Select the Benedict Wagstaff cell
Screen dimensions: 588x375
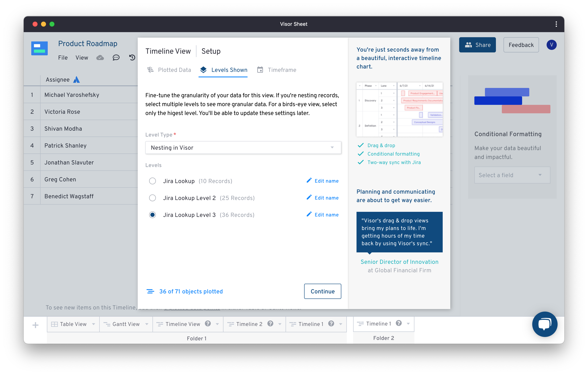[x=89, y=196]
